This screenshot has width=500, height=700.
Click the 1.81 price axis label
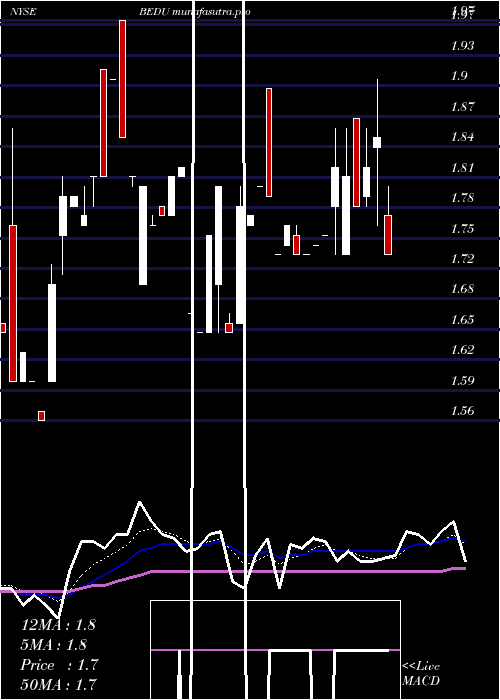tap(463, 168)
